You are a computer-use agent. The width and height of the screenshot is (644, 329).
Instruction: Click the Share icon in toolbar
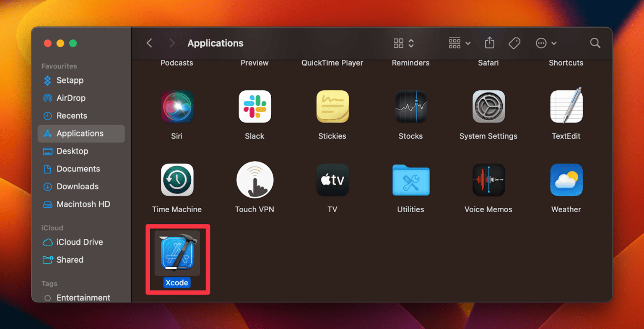[490, 43]
